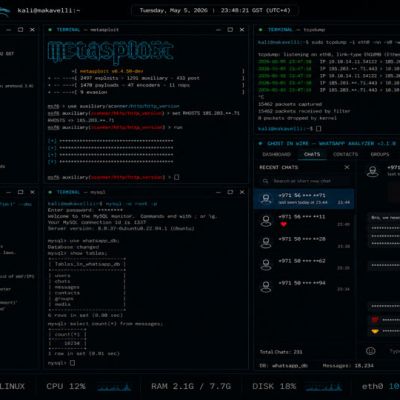The width and height of the screenshot is (400, 400).
Task: Click the eth0 network indicator
Action: (x=381, y=386)
